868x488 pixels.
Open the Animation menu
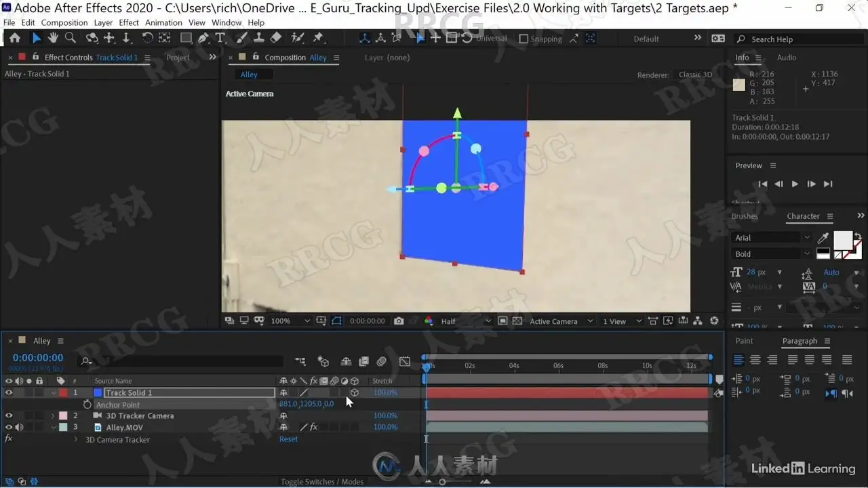pyautogui.click(x=163, y=22)
